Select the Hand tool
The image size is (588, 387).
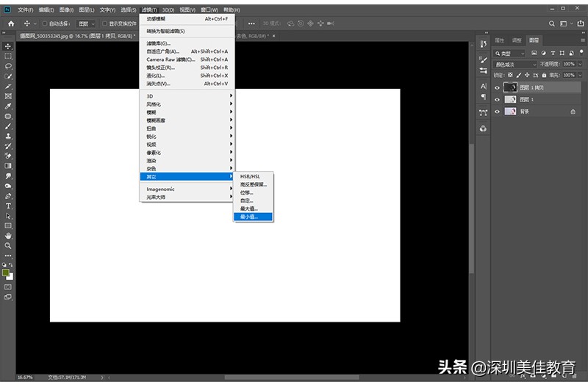[x=8, y=236]
